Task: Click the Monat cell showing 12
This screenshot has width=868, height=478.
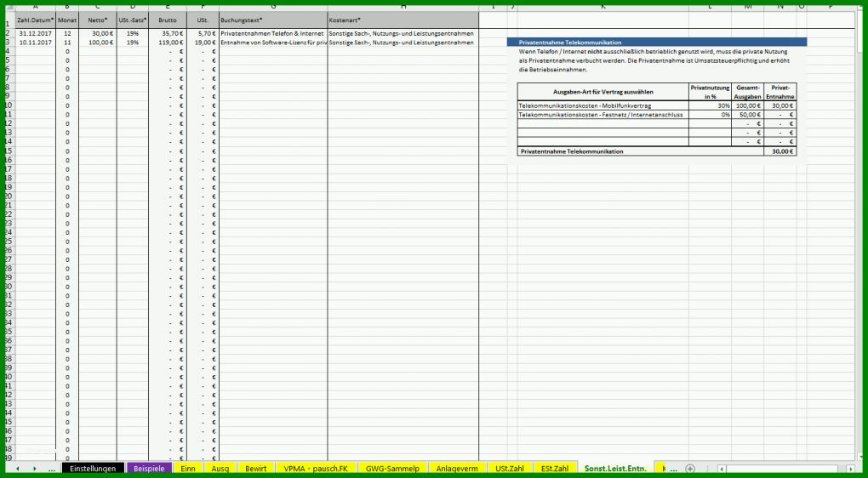Action: [x=67, y=34]
